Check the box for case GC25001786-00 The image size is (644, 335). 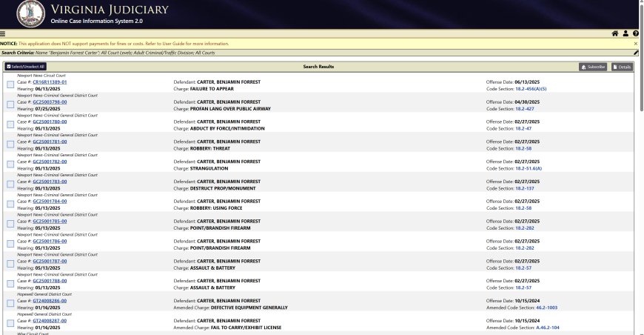click(10, 244)
